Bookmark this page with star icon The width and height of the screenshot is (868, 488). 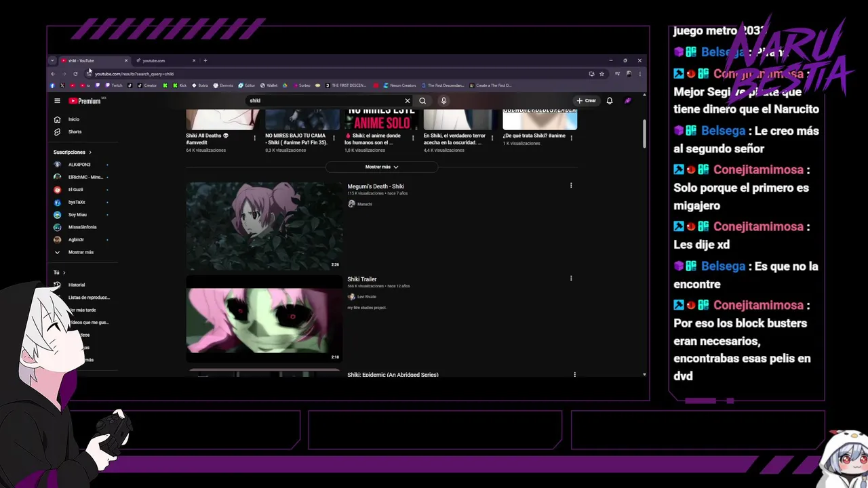pyautogui.click(x=601, y=74)
